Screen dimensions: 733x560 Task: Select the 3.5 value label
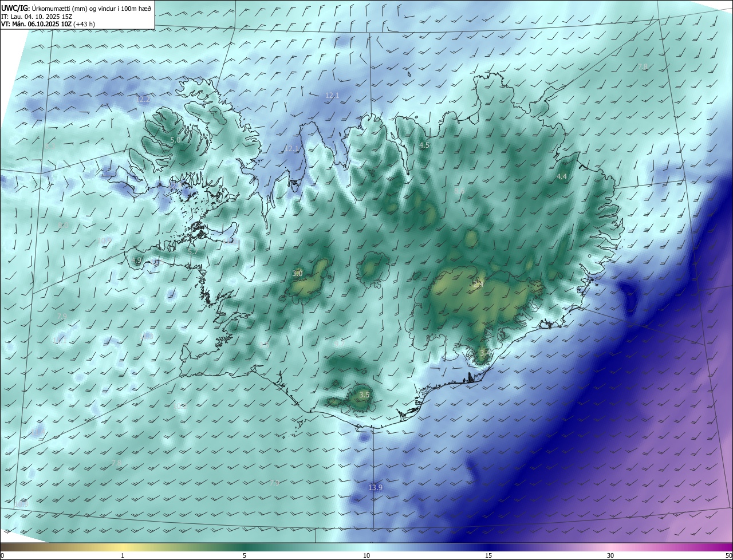coord(364,395)
